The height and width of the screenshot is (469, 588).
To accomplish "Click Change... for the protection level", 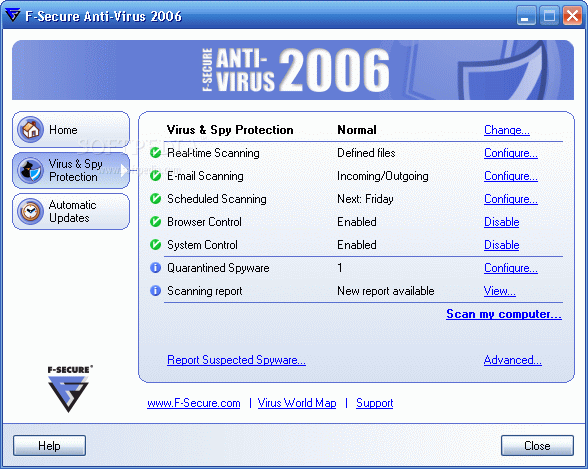I will (x=507, y=130).
